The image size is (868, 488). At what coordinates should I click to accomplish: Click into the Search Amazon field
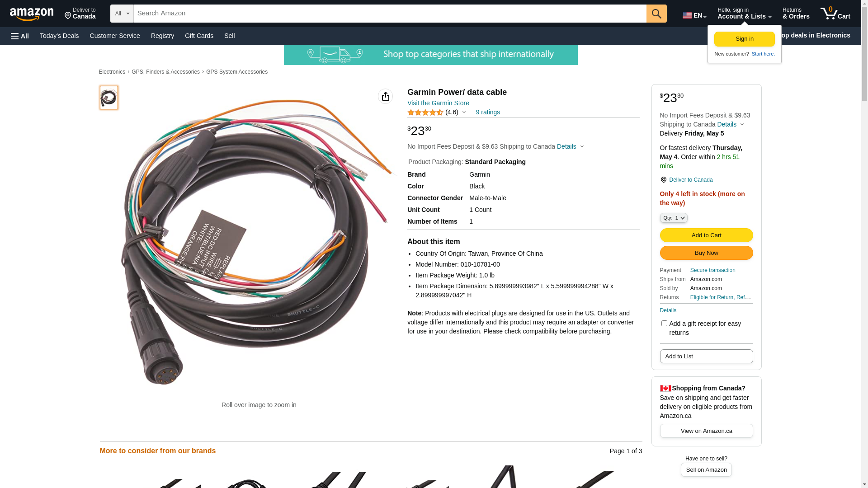tap(390, 14)
